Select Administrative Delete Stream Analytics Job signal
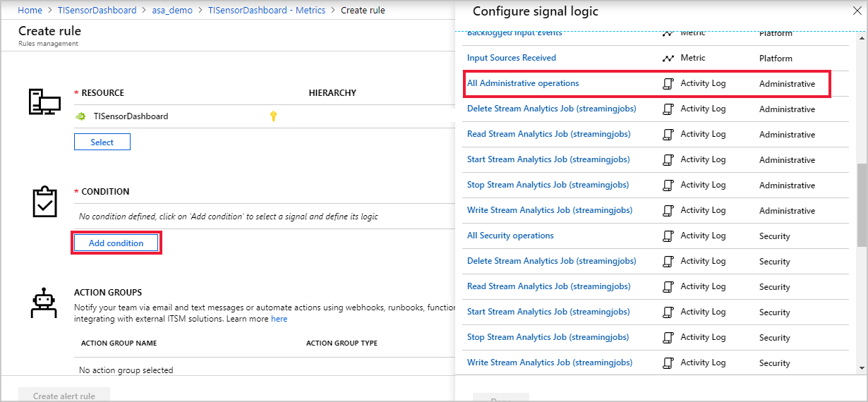 [x=552, y=109]
